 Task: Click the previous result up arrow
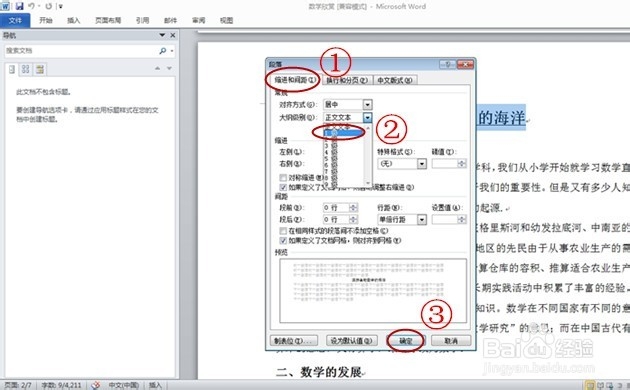tap(158, 69)
